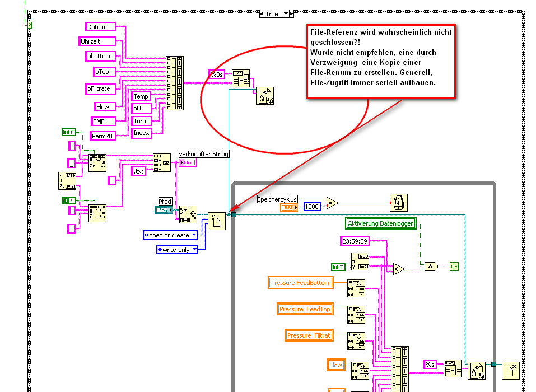The height and width of the screenshot is (392, 536).
Task: Select the 23:59:29 string constant
Action: point(355,241)
